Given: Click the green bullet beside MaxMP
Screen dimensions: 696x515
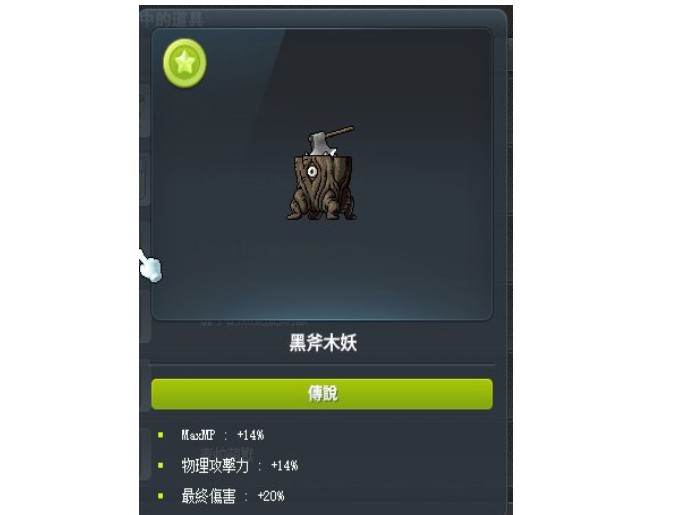Looking at the screenshot, I should (x=161, y=435).
